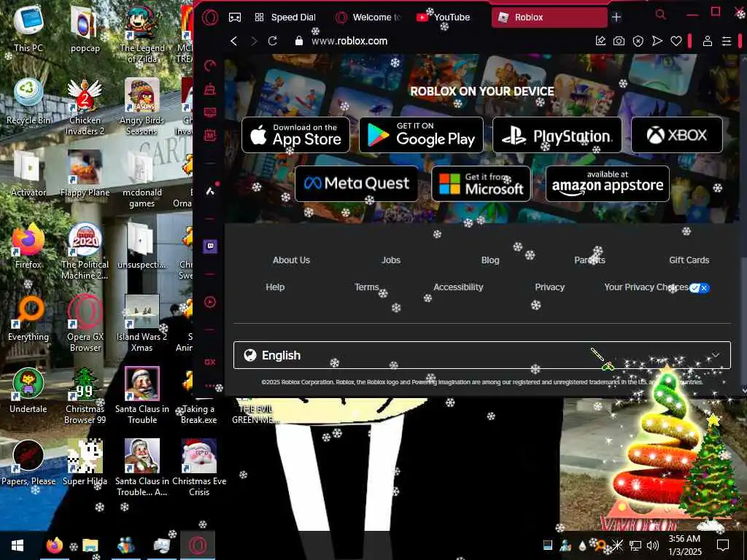
Task: Open the sidebar player icon
Action: [210, 302]
